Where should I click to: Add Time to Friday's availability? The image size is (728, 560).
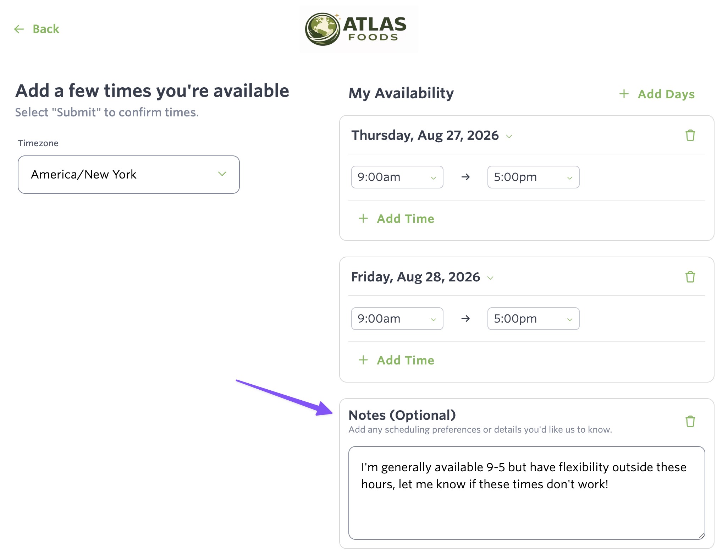coord(405,360)
